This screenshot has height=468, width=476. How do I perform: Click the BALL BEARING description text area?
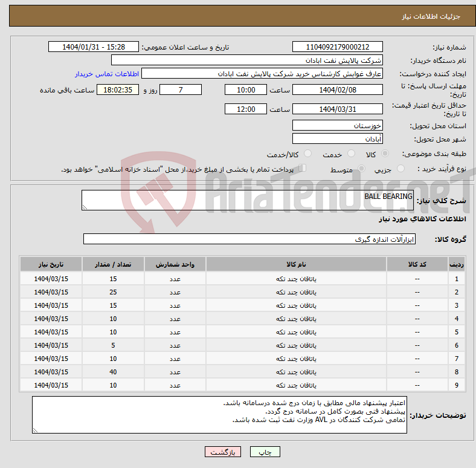[x=248, y=200]
